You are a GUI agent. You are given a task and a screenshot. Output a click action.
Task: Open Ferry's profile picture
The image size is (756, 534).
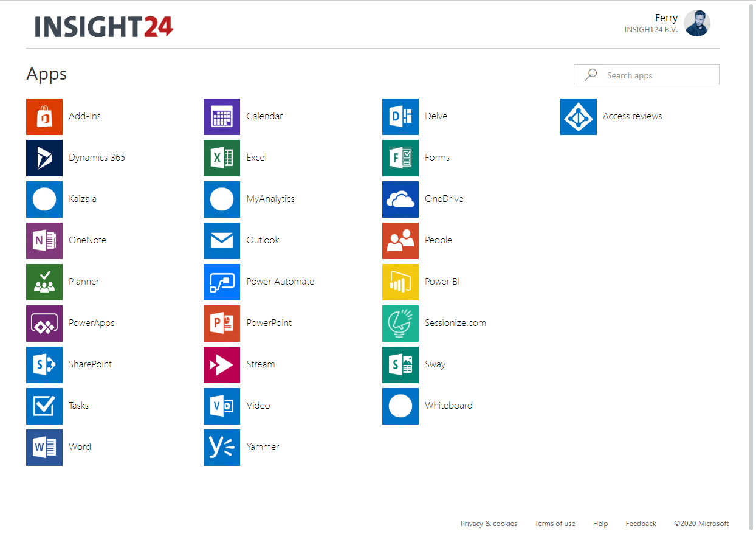697,23
